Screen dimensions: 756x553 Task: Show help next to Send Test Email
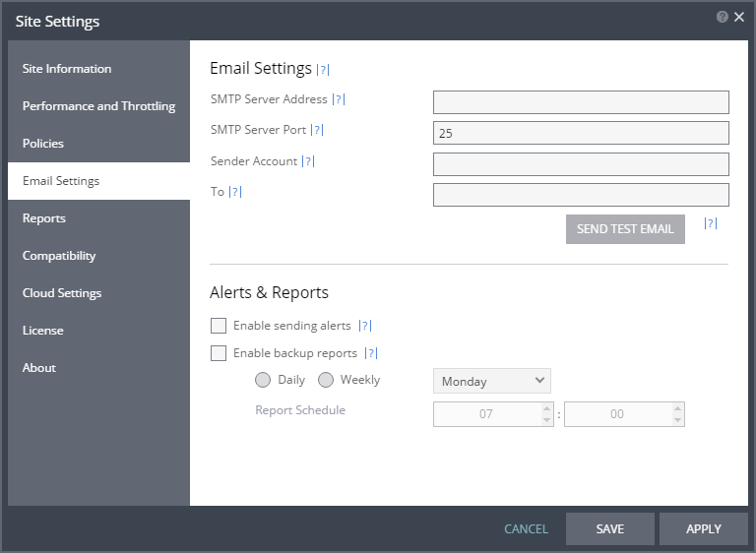[711, 223]
